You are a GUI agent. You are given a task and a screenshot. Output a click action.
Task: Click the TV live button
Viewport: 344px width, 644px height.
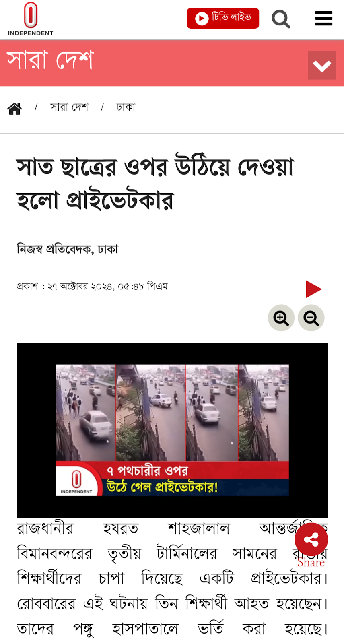point(223,18)
